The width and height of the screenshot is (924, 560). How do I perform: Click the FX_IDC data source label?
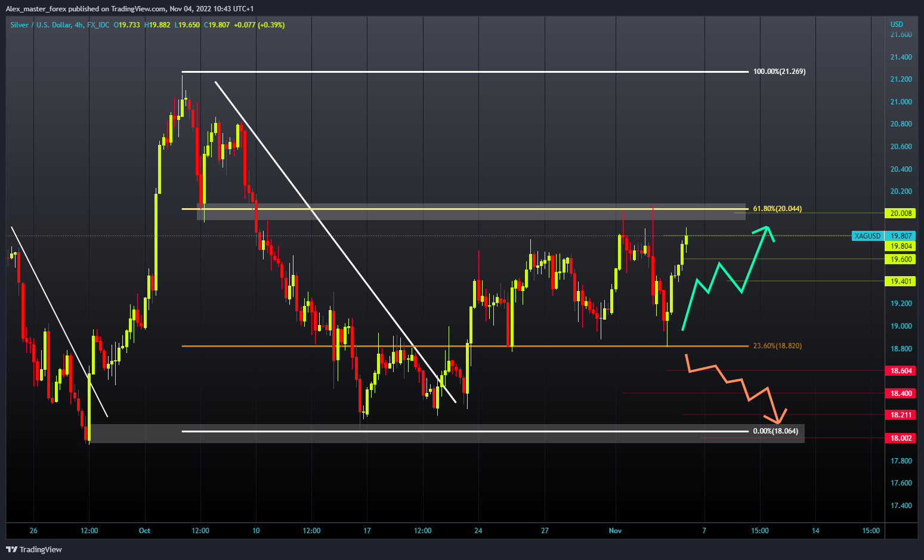tap(98, 25)
